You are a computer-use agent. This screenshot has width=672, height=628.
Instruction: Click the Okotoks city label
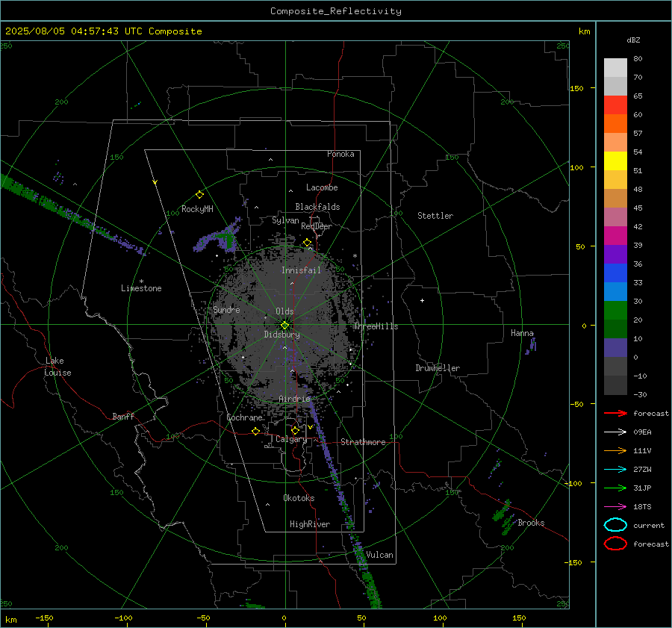click(x=299, y=498)
